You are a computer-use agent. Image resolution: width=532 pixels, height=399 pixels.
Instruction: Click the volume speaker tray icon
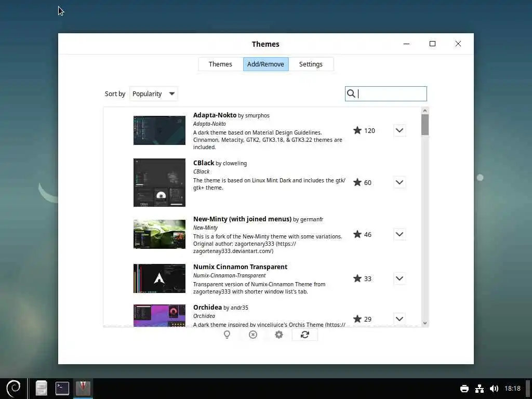pyautogui.click(x=494, y=389)
